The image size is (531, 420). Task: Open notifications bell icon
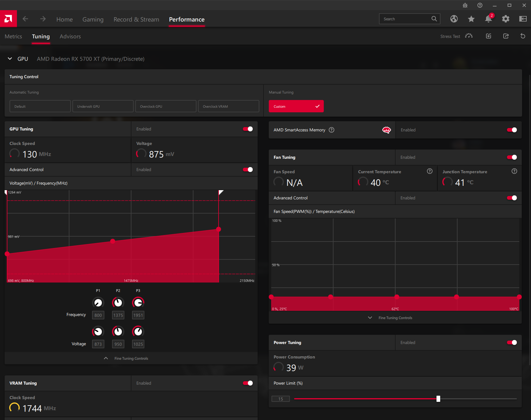[x=489, y=19]
